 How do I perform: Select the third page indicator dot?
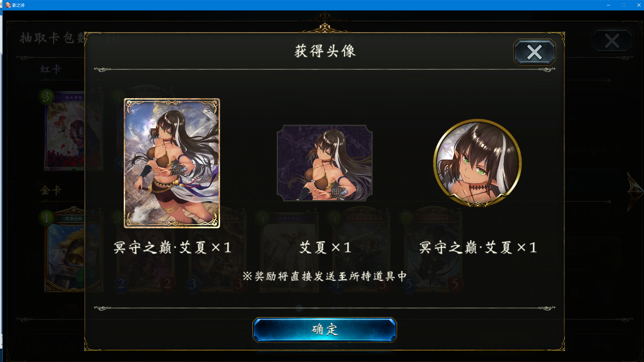[333, 308]
